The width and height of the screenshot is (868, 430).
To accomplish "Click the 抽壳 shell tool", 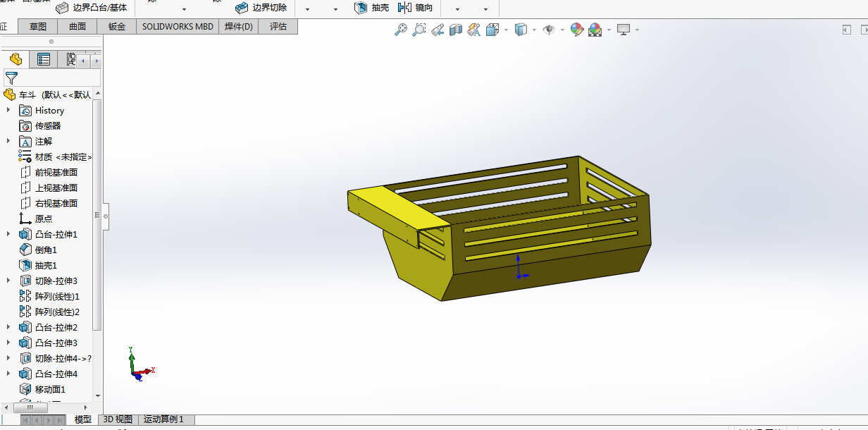I will (371, 8).
